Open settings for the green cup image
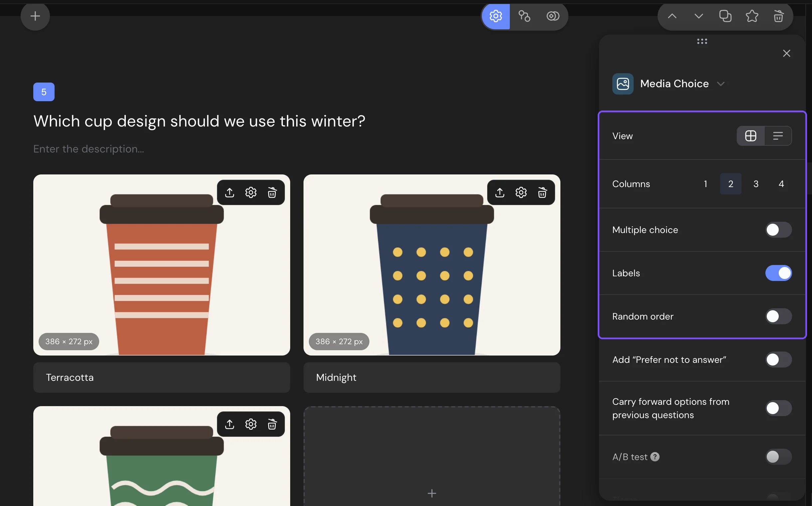The image size is (812, 506). [x=251, y=424]
